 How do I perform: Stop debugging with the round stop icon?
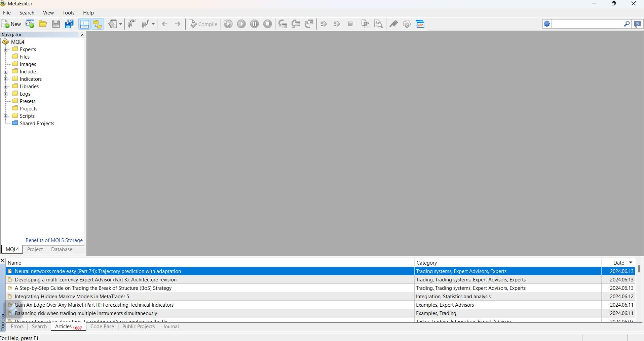pyautogui.click(x=268, y=24)
